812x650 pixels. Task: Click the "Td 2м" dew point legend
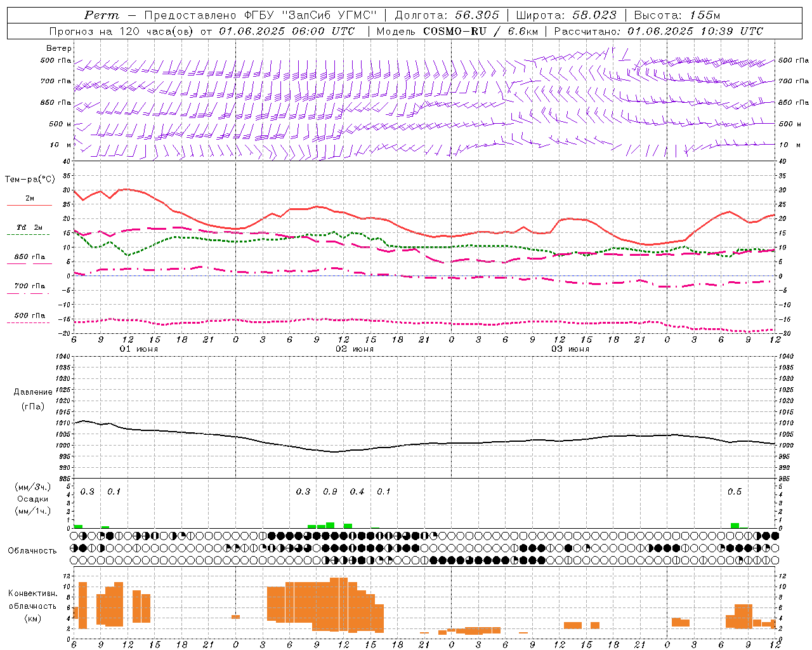coord(30,227)
